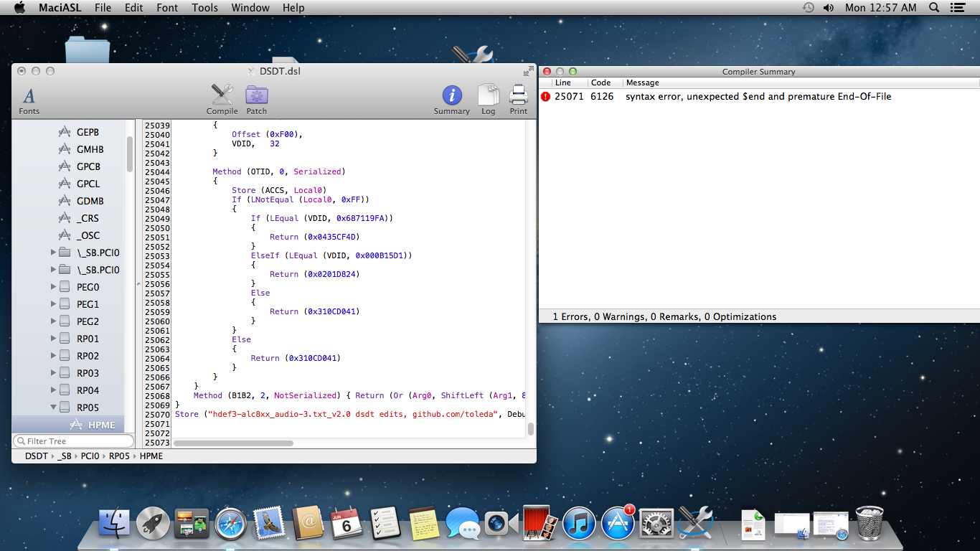Expand the RP01 tree node
Image resolution: width=980 pixels, height=551 pixels.
54,339
